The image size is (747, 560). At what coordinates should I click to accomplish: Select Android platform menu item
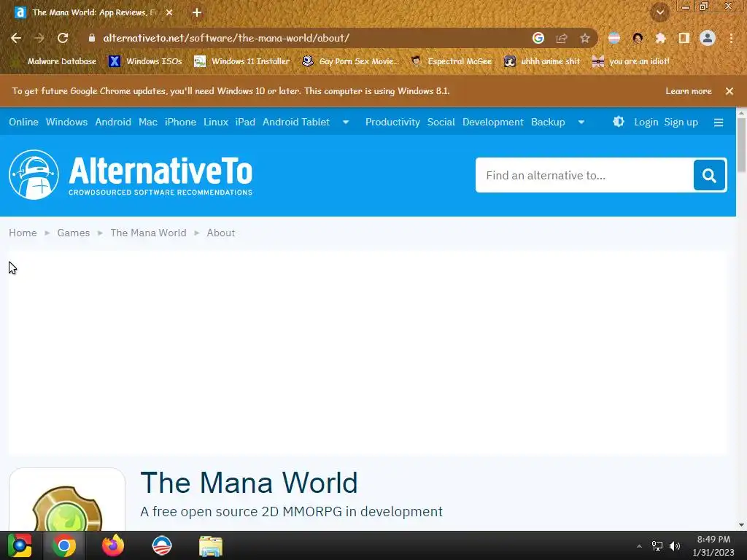pyautogui.click(x=113, y=122)
